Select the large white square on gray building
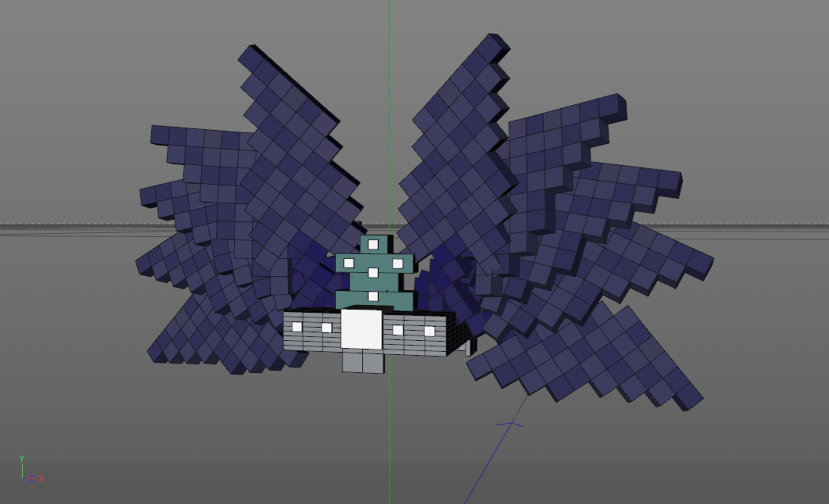The width and height of the screenshot is (829, 504). [361, 329]
